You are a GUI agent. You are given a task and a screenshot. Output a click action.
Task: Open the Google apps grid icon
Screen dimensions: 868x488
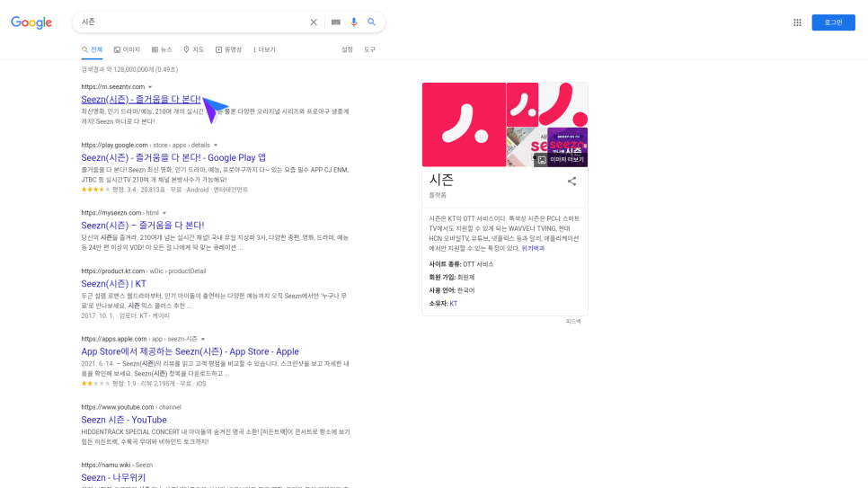(x=797, y=22)
